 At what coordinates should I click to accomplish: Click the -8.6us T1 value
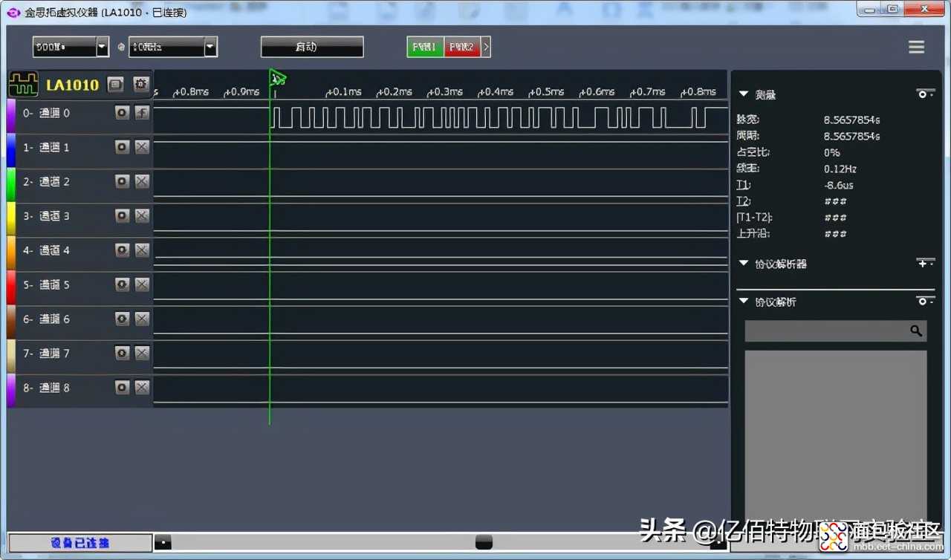(x=839, y=185)
